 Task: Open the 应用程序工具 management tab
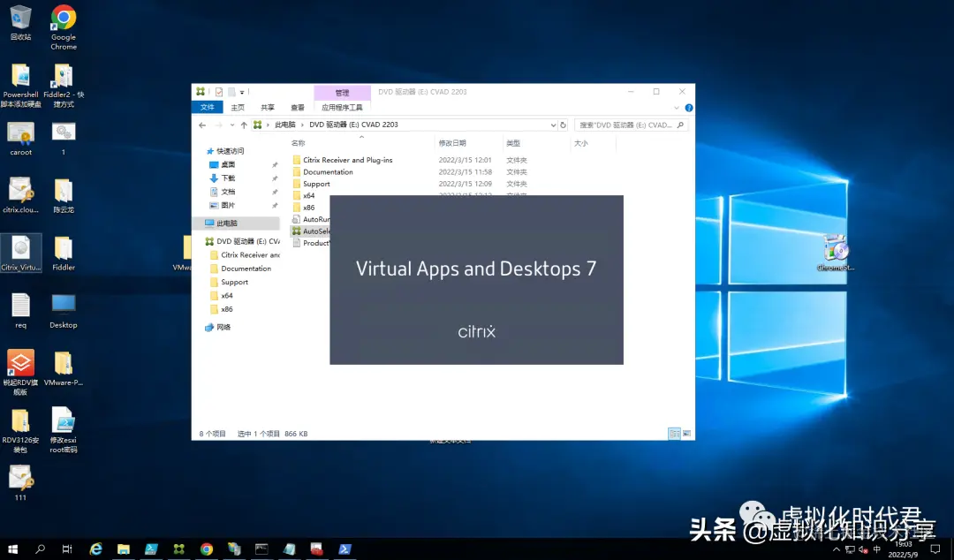click(343, 106)
